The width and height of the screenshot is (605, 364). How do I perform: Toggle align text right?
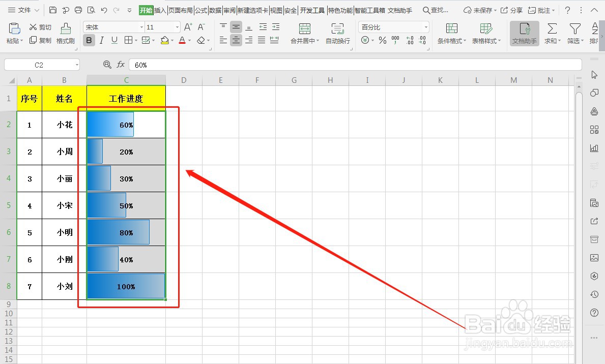click(x=249, y=40)
